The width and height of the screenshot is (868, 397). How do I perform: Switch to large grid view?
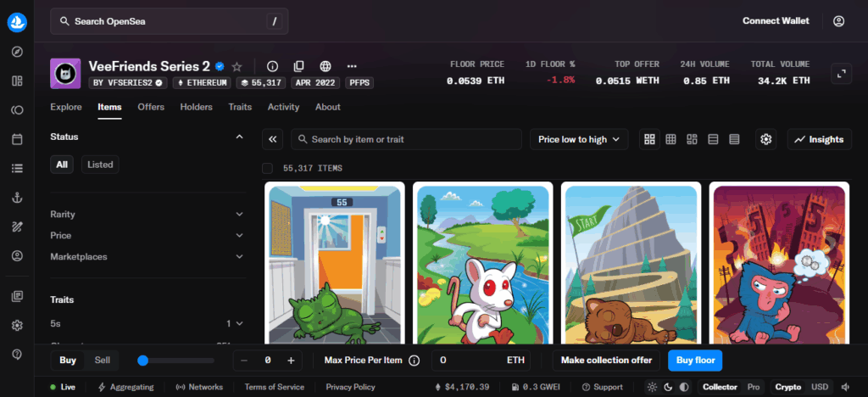point(650,139)
